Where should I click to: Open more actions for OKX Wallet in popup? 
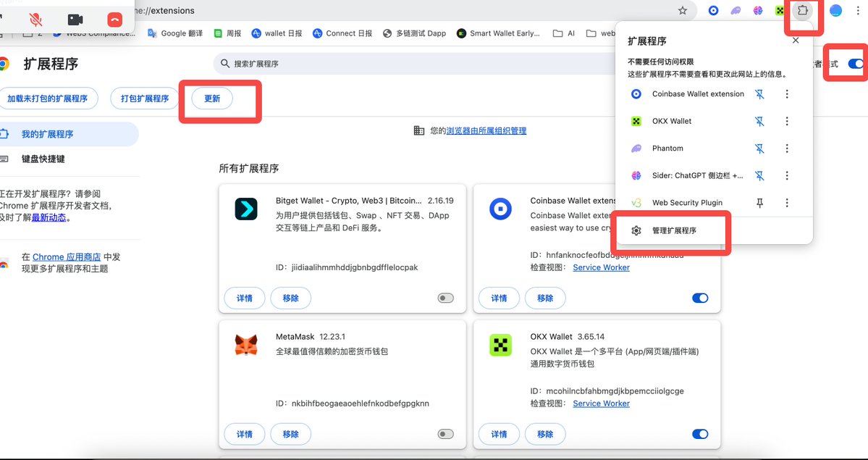[787, 122]
